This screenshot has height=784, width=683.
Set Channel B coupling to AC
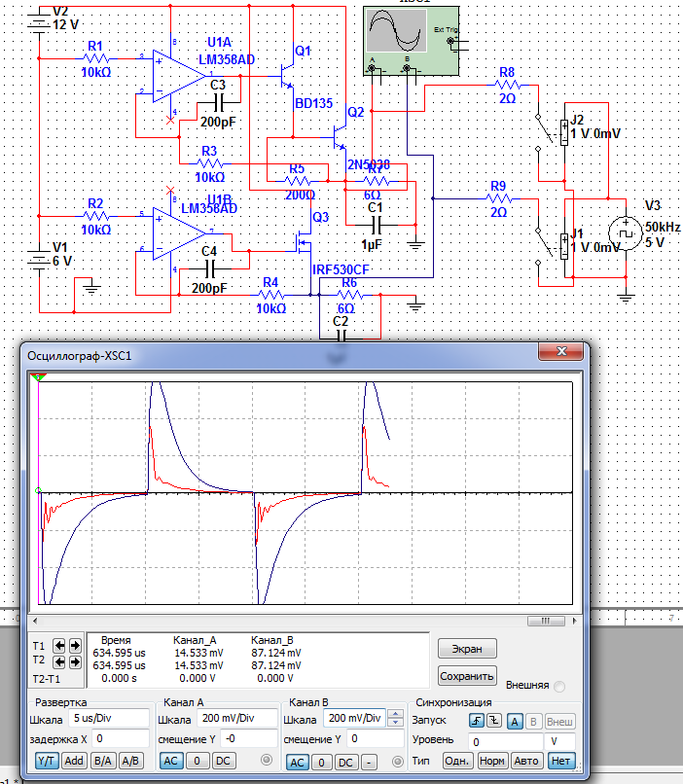pos(297,763)
